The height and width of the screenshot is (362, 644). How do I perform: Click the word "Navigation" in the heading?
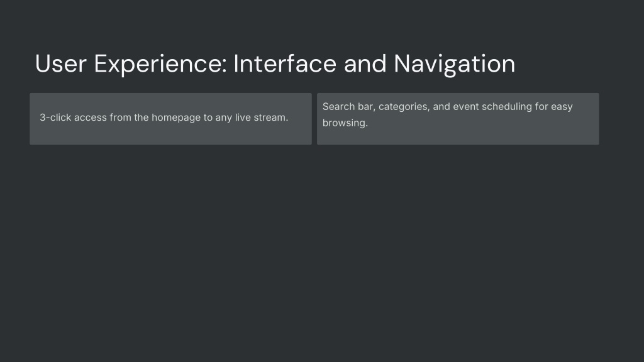455,65
